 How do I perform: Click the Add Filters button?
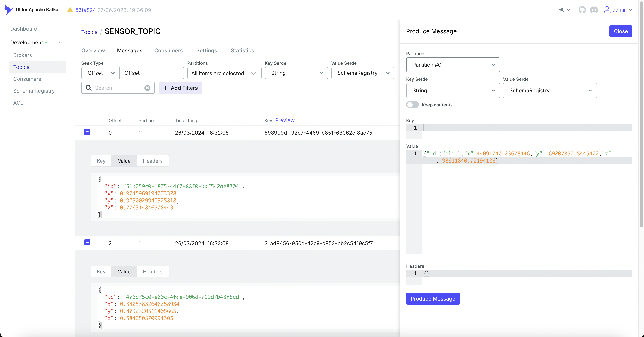[180, 88]
